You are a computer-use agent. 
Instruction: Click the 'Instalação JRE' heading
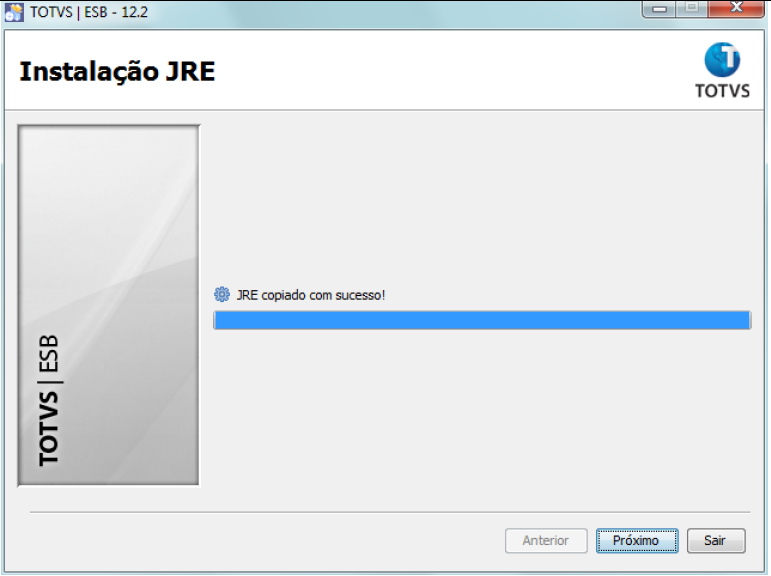[x=118, y=72]
